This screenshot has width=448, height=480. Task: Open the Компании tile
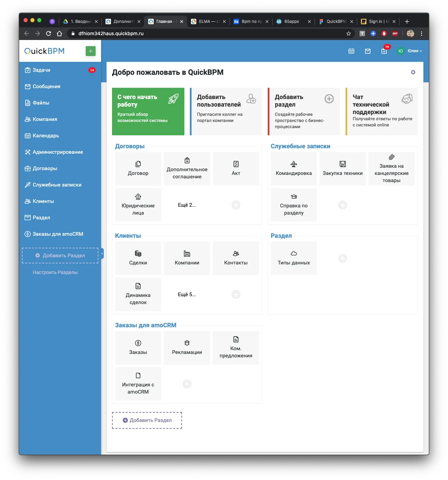point(187,258)
